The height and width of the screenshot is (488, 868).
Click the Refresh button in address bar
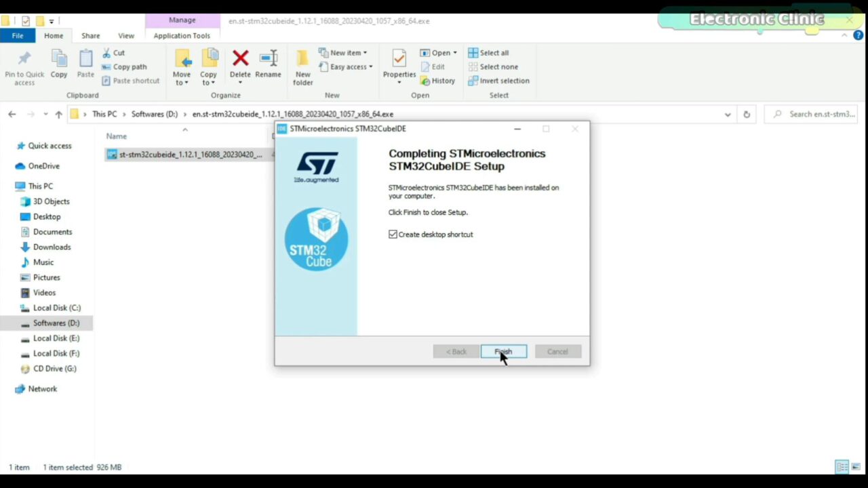pos(747,115)
